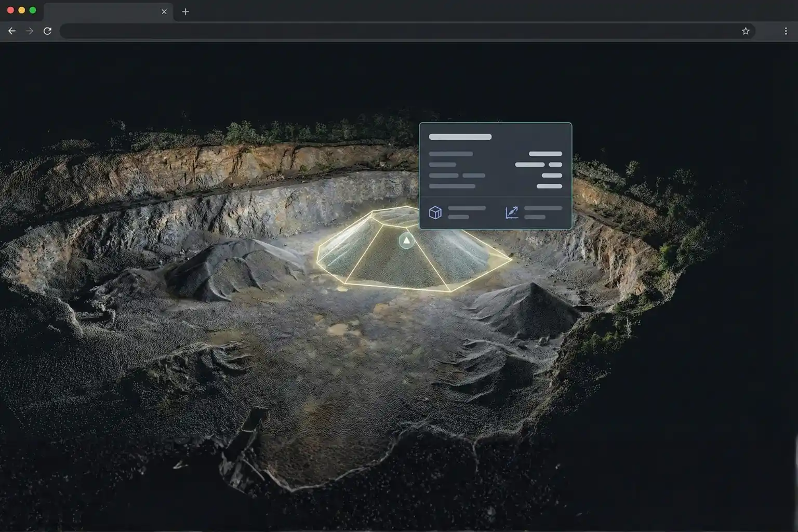Select the volume cube icon on the info card
This screenshot has height=532, width=798.
click(x=435, y=212)
